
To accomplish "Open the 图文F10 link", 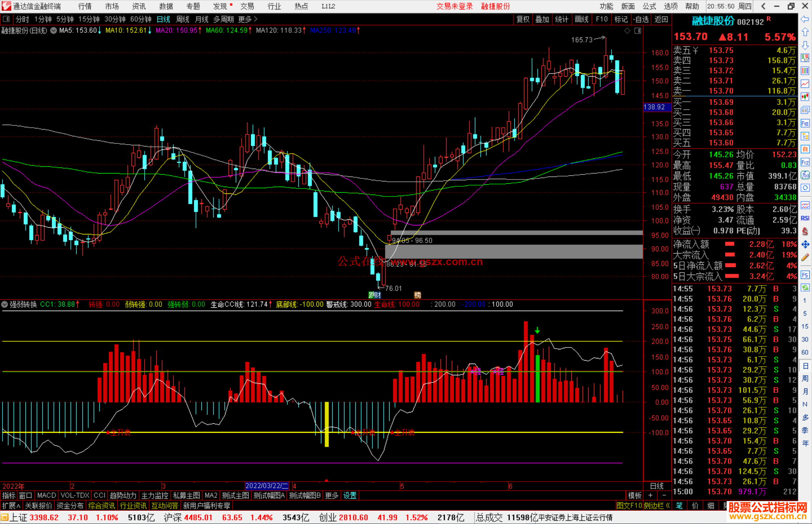I will [x=629, y=506].
